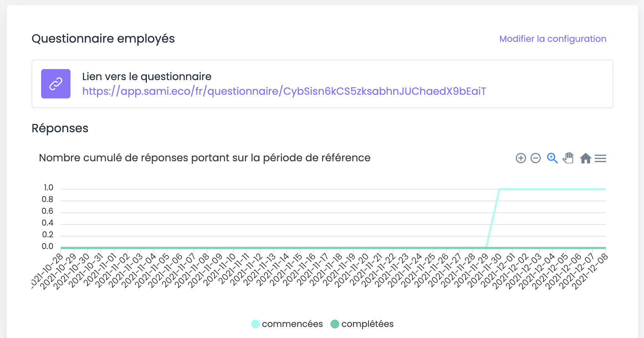Open the chart hamburger menu
Screen dimensions: 644x338
600,158
